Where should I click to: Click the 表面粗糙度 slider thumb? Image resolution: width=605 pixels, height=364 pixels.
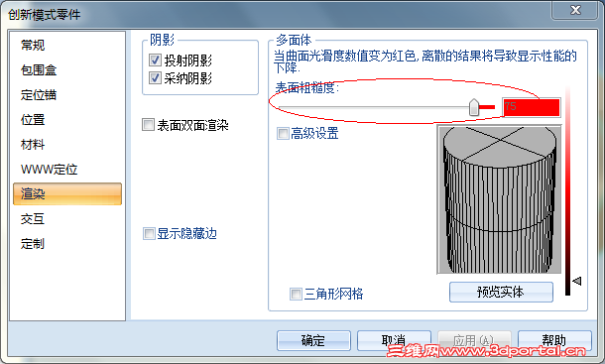(x=474, y=107)
